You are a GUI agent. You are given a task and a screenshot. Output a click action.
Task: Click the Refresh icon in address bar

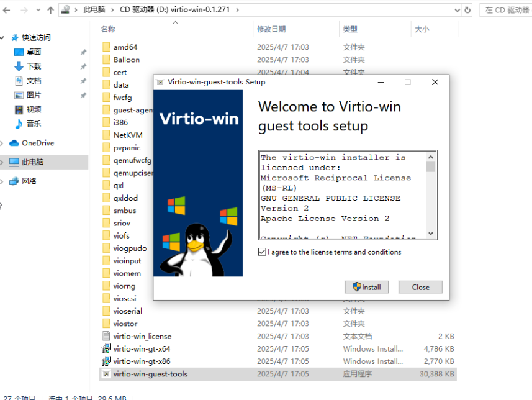467,10
